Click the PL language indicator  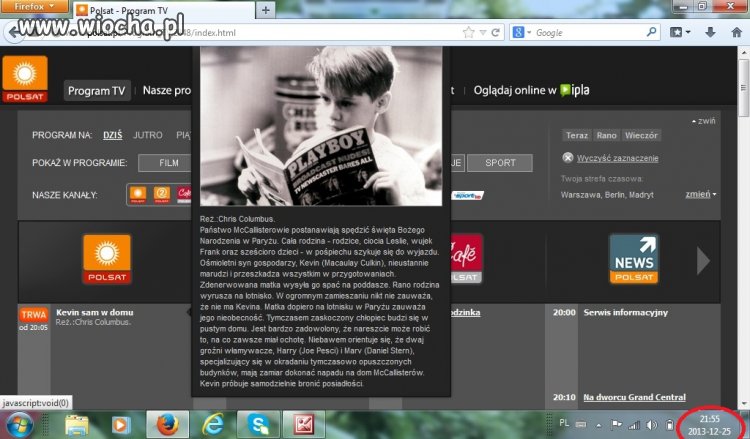pos(564,423)
